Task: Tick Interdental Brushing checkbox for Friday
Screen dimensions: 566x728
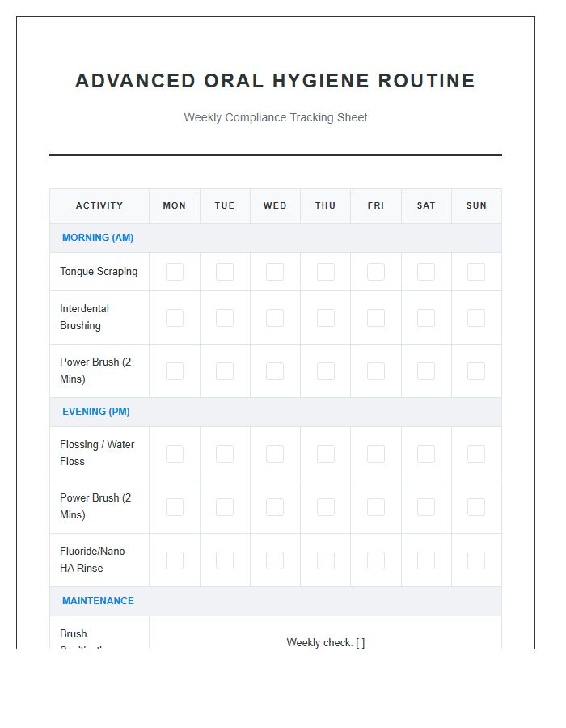Action: click(376, 318)
